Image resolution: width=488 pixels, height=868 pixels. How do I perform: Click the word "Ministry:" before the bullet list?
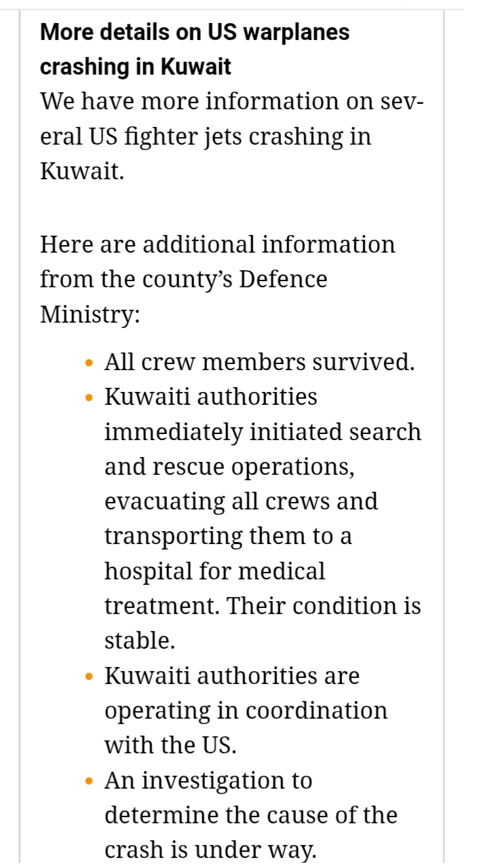pos(90,314)
